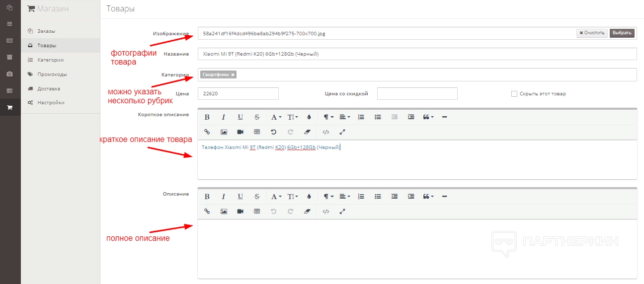Insert horizontal line in the Короткое описание editor

tap(444, 117)
